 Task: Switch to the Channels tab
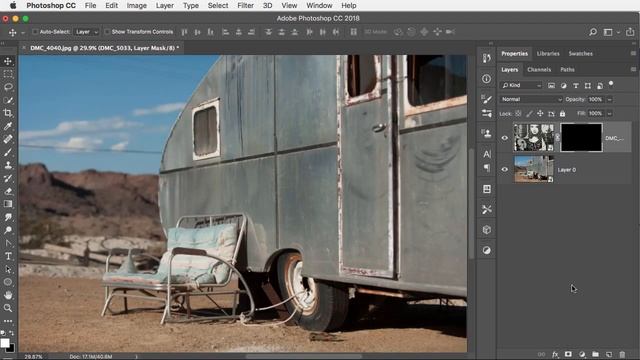[539, 70]
